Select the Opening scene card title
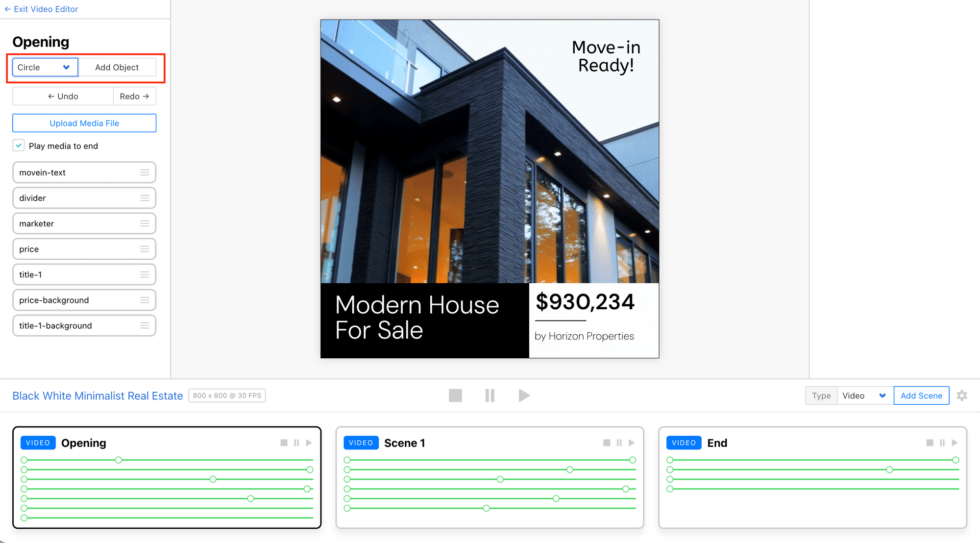The width and height of the screenshot is (980, 543). [84, 443]
